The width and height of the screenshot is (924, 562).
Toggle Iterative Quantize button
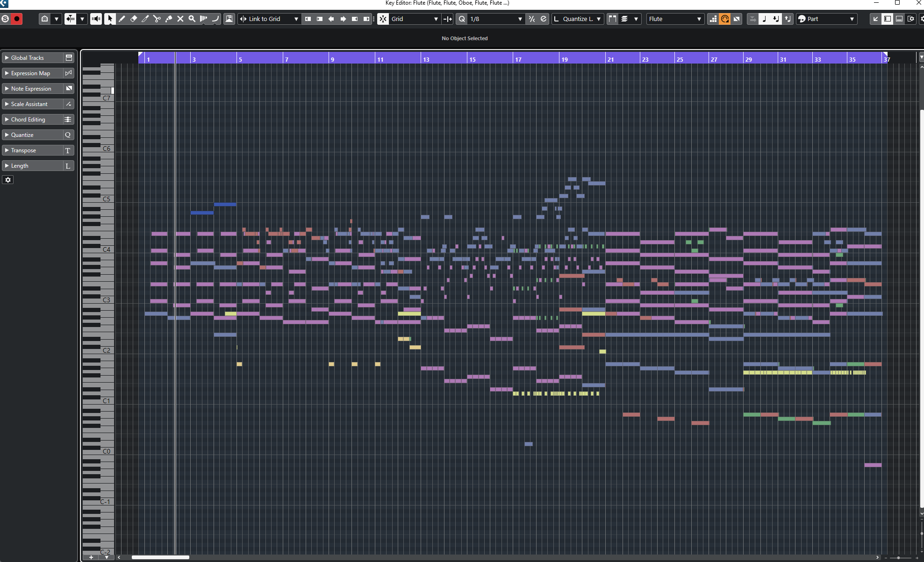coord(532,19)
